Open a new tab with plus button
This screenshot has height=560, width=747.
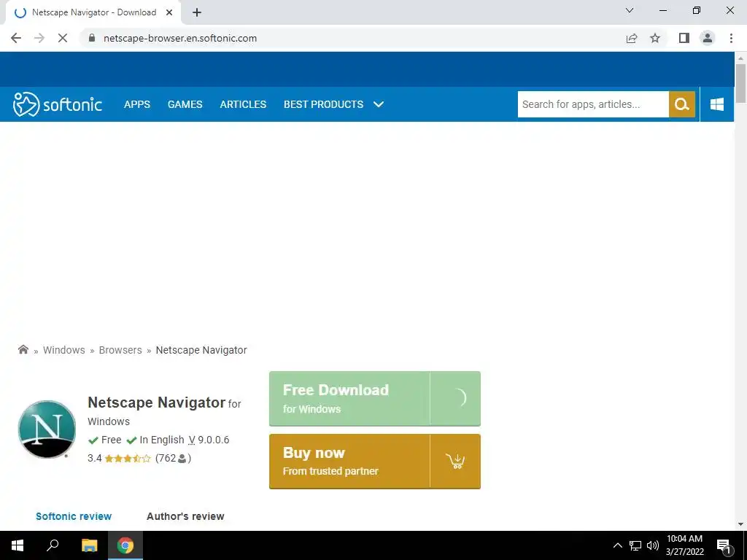point(197,12)
